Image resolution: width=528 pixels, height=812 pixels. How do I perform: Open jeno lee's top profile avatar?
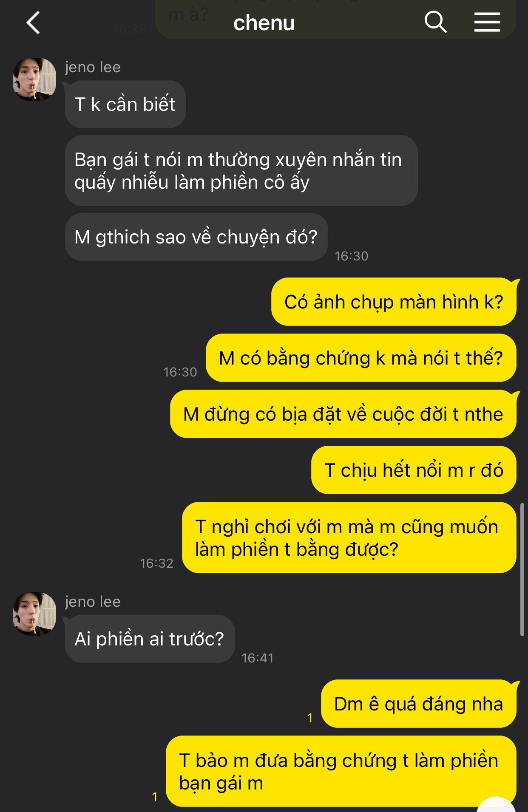34,79
